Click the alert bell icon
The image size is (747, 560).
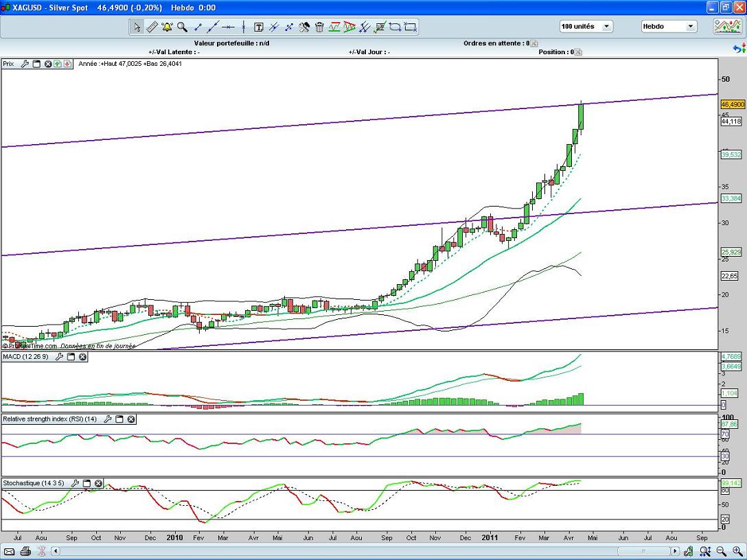tap(167, 27)
